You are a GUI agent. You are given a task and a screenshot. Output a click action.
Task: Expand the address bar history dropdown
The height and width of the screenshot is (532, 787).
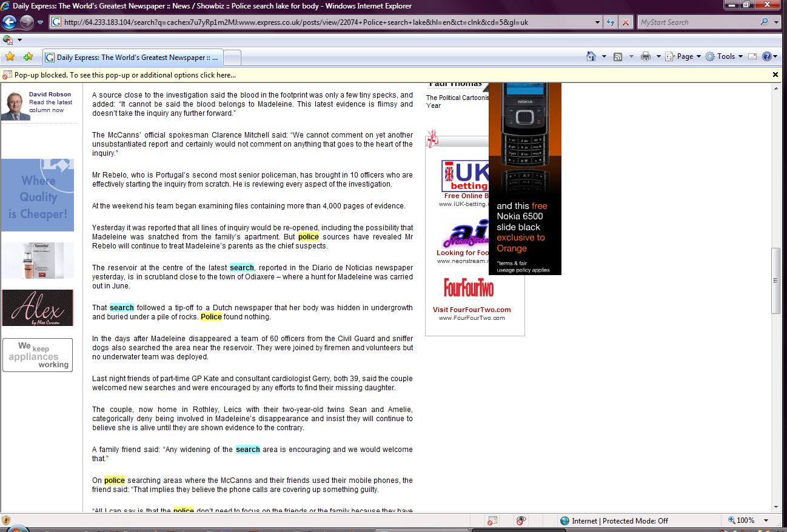pyautogui.click(x=598, y=22)
